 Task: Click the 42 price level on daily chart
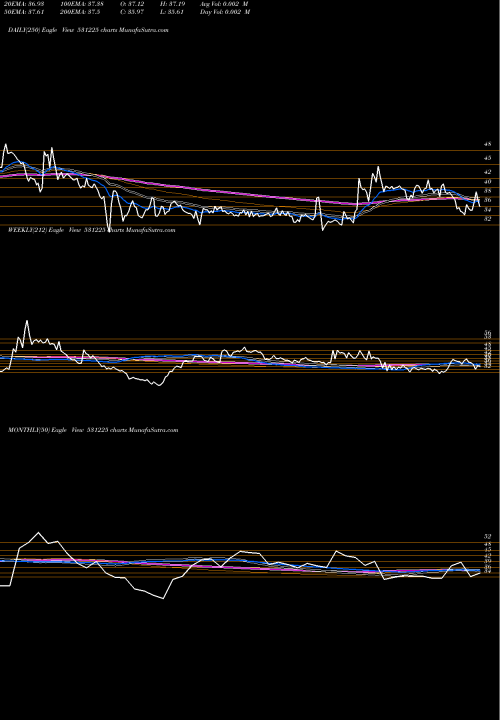coord(487,172)
